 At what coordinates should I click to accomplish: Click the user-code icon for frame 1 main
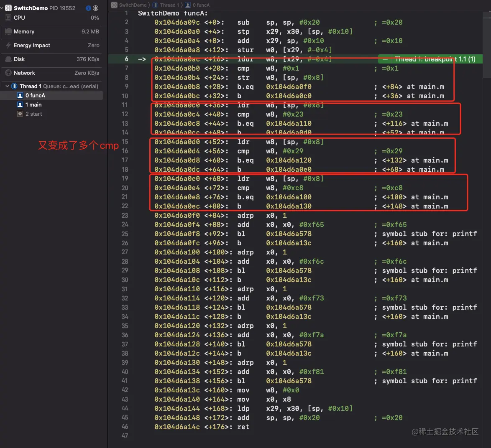[x=20, y=105]
